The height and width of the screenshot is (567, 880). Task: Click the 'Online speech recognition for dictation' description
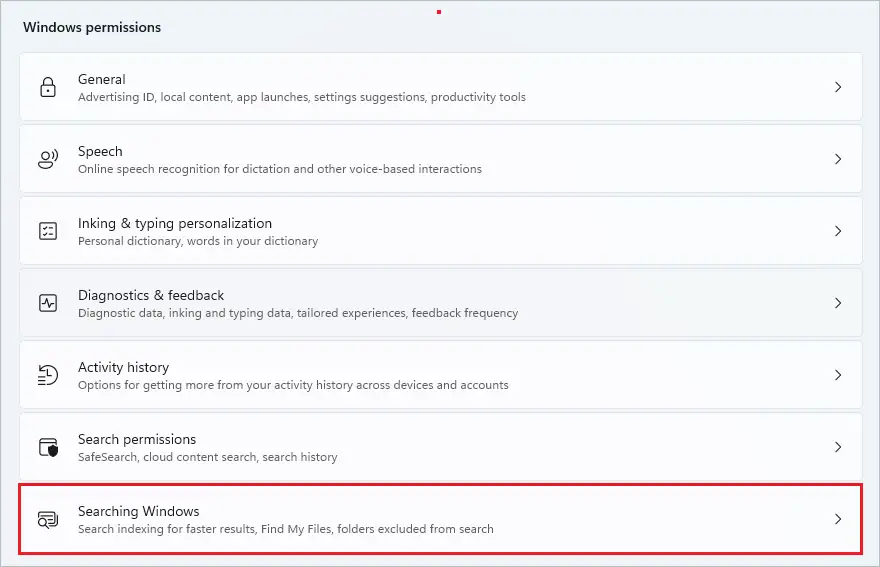click(x=279, y=169)
